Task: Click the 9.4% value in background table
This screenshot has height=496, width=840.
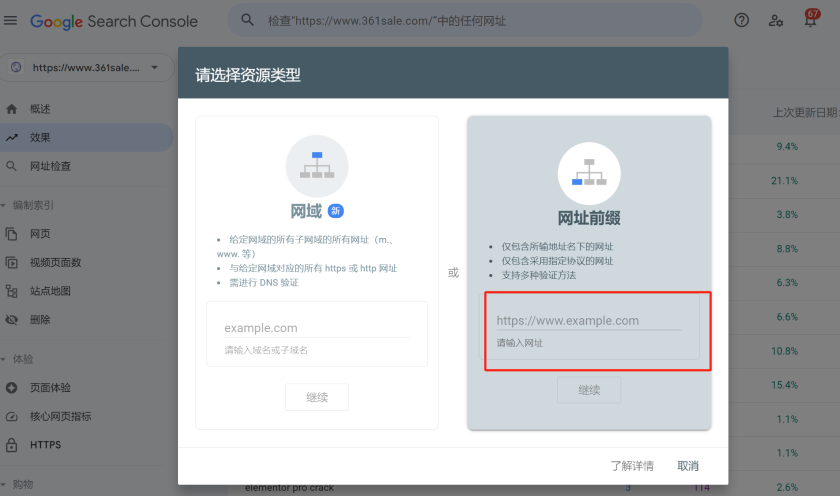Action: point(787,147)
